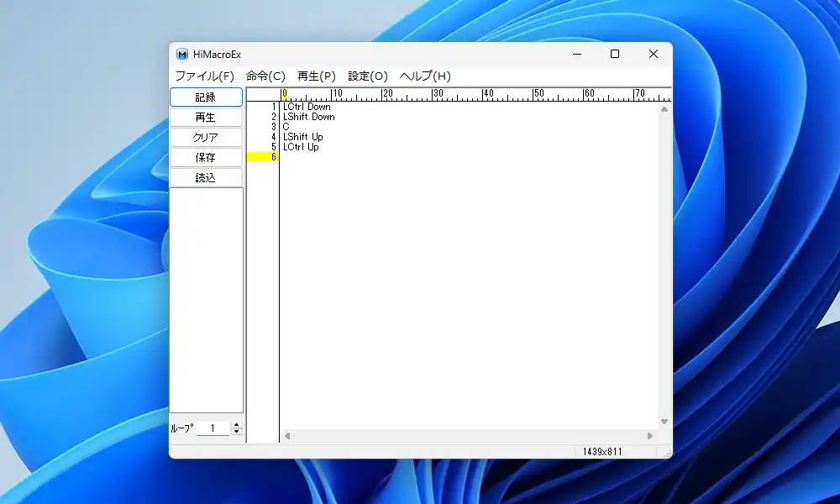Maximize the HiMacroEx window
The width and height of the screenshot is (840, 504).
pyautogui.click(x=615, y=55)
